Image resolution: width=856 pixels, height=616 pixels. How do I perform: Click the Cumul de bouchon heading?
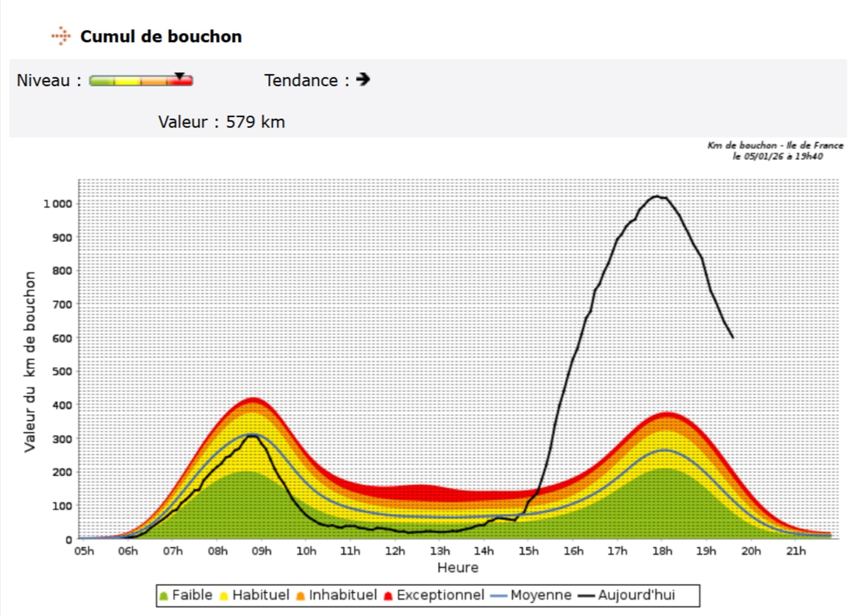click(x=161, y=37)
